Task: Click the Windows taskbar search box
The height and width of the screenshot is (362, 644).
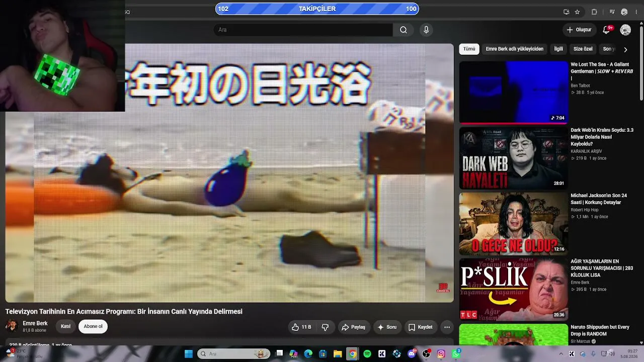Action: point(234,354)
